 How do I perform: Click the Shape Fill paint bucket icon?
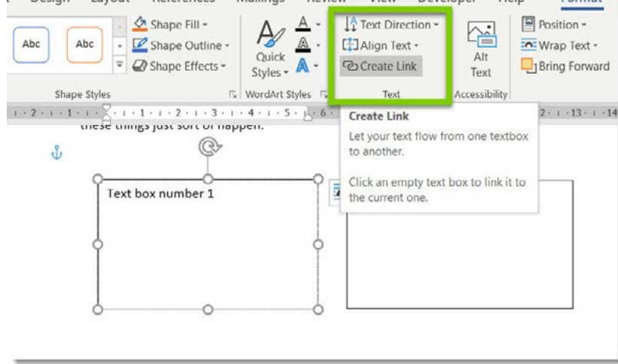[139, 24]
